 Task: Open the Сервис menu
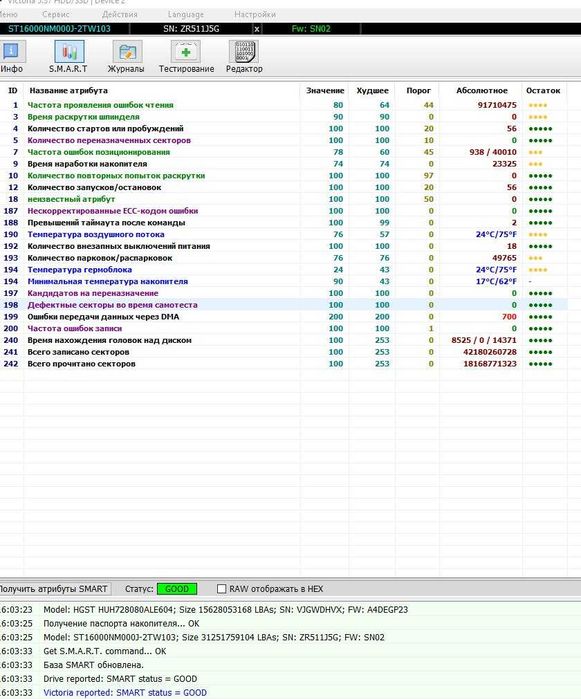point(56,14)
